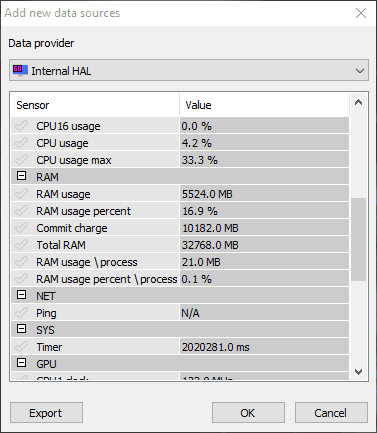Confirm with the OK button

[248, 413]
